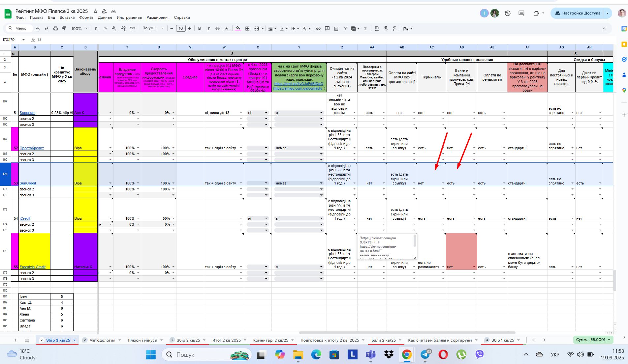Open the text color picker
Image resolution: width=628 pixels, height=364 pixels.
click(227, 29)
